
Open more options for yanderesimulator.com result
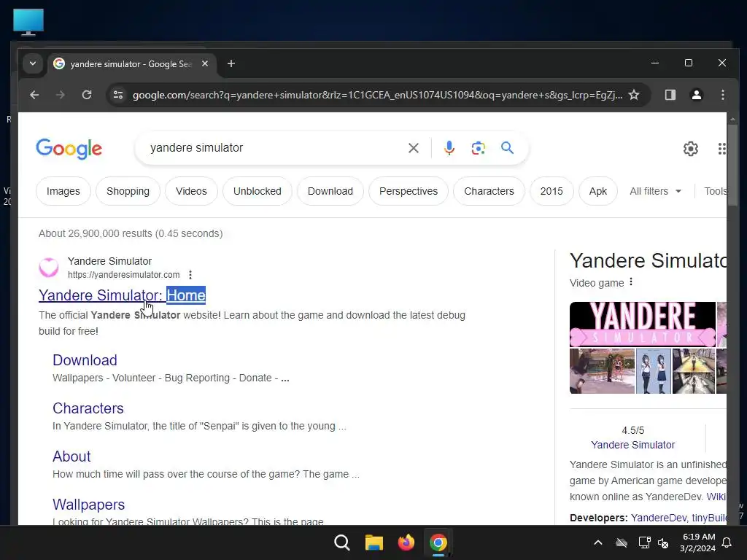coord(190,275)
